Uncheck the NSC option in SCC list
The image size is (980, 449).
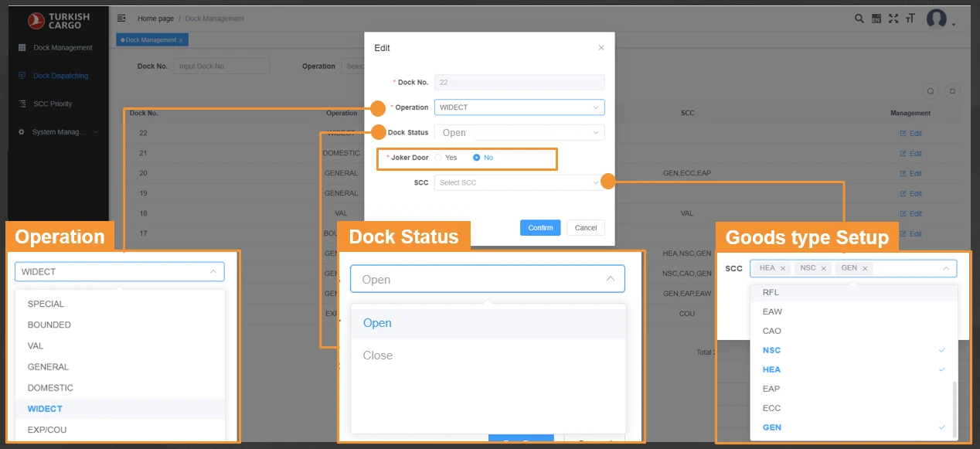[849, 350]
